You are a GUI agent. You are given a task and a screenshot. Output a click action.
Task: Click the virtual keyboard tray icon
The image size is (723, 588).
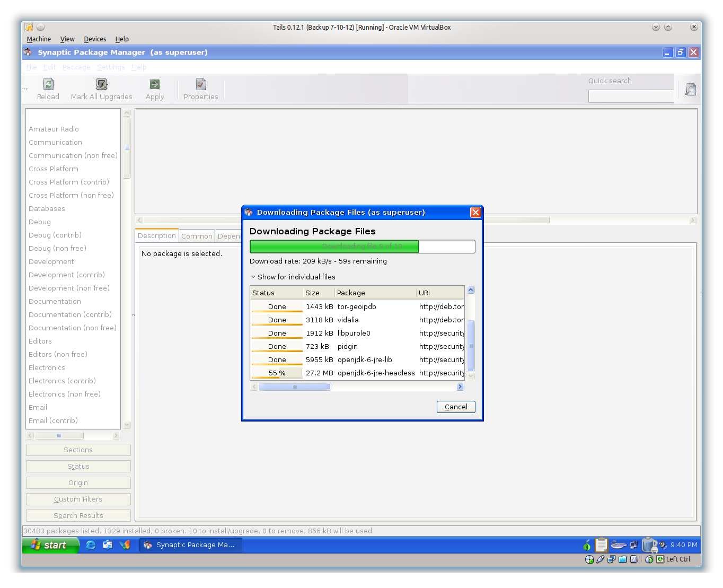pos(619,545)
